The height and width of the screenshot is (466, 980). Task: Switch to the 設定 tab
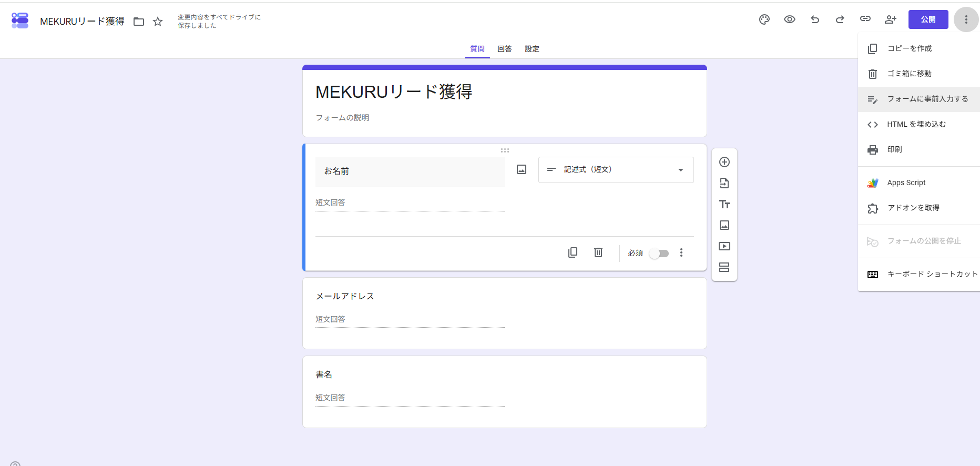pos(532,49)
